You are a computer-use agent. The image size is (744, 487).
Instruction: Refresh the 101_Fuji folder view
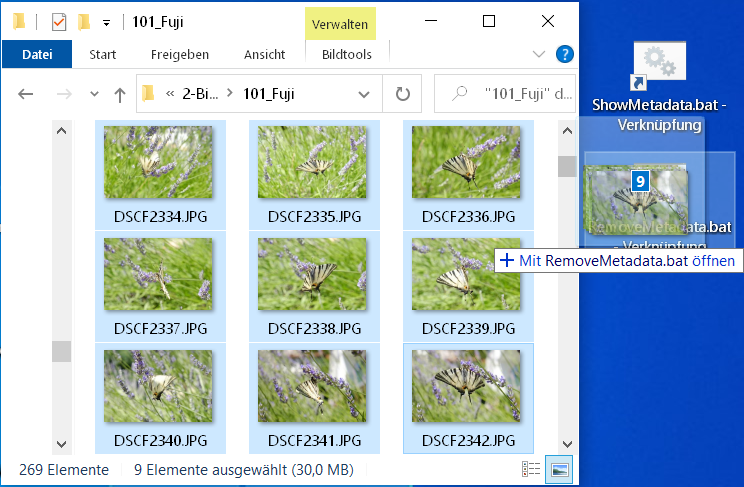click(403, 94)
